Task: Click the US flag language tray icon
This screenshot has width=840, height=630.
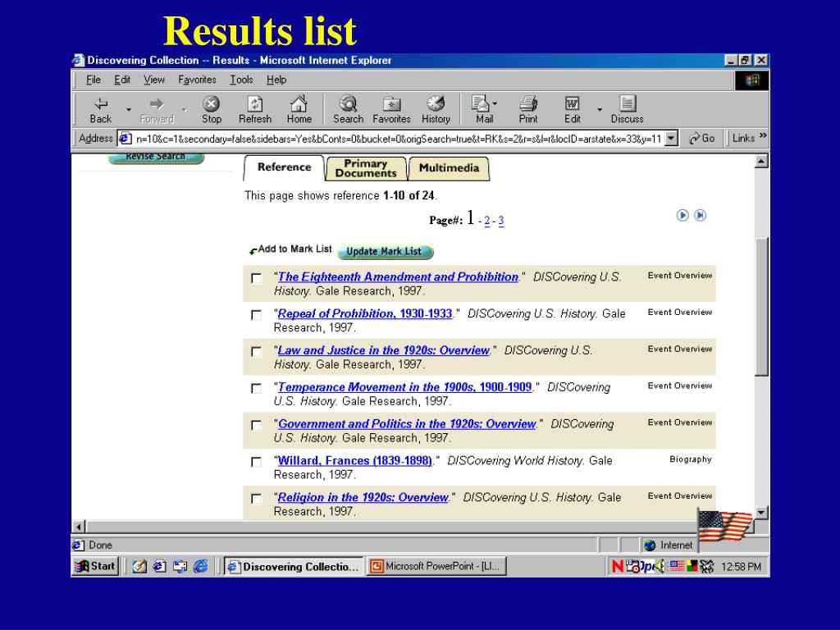Action: (x=677, y=566)
